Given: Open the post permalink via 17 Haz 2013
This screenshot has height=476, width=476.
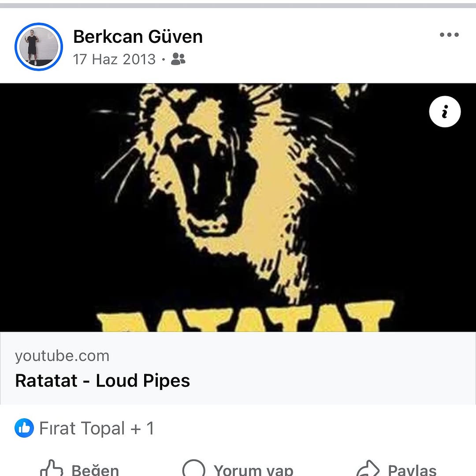Looking at the screenshot, I should [x=115, y=59].
